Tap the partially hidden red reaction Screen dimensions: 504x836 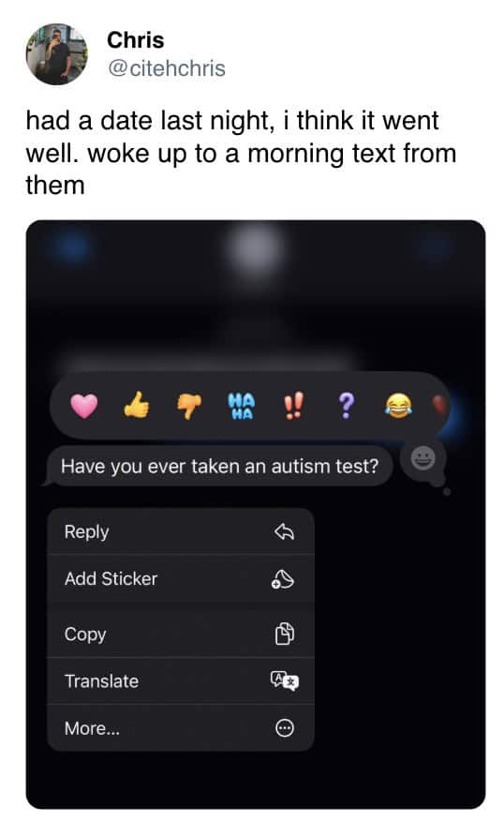pos(440,406)
